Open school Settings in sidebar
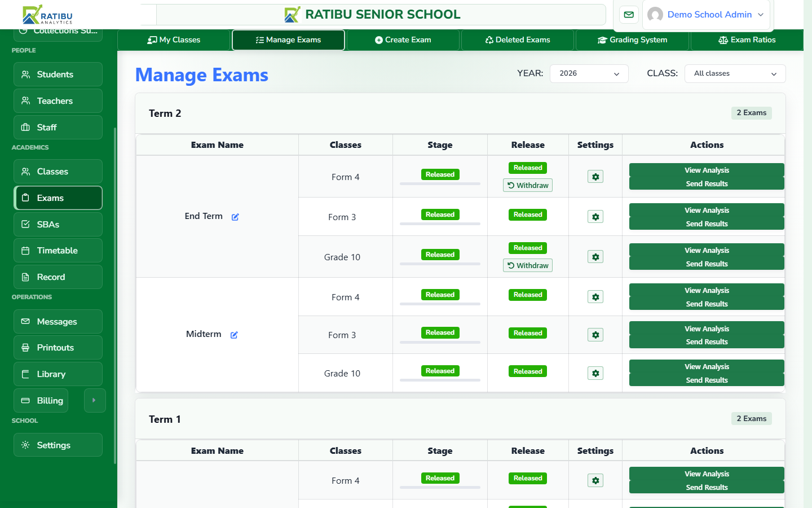The image size is (812, 508). click(x=58, y=445)
